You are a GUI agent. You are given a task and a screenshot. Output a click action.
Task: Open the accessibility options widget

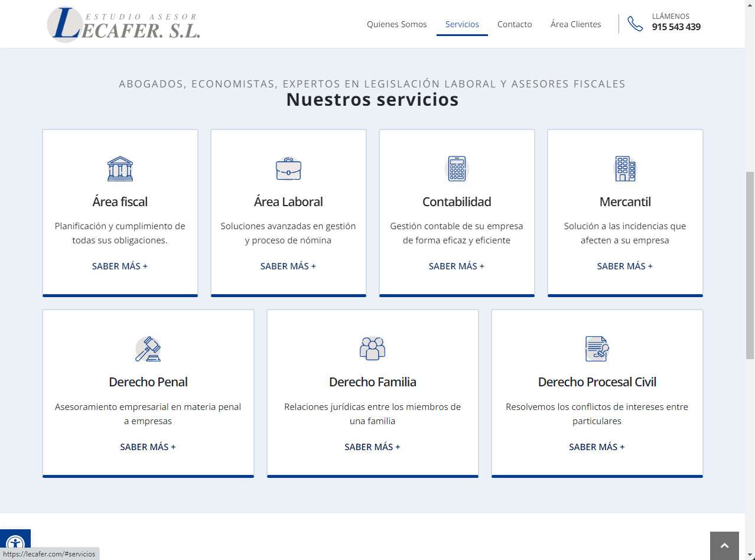[x=15, y=544]
